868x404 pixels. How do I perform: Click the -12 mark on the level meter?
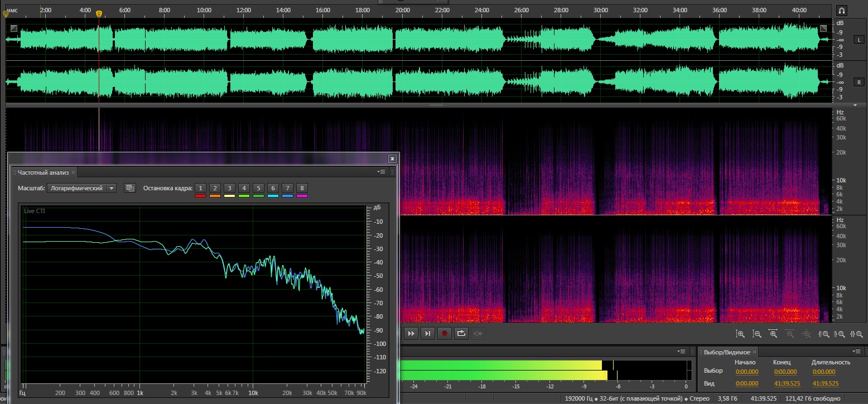coord(550,386)
